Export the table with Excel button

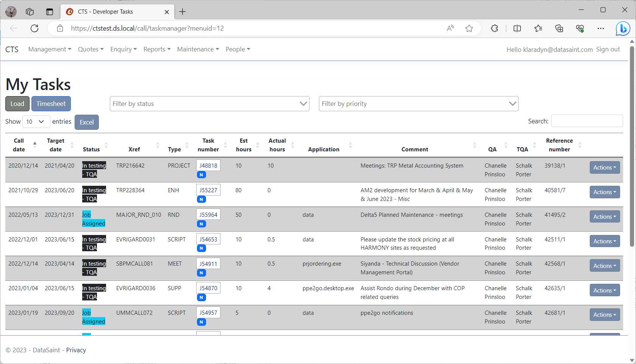click(x=87, y=122)
